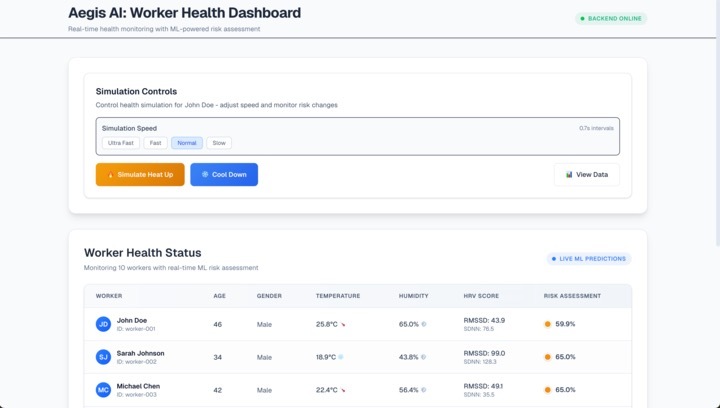
Task: Set simulation speed to Fast
Action: tap(155, 143)
